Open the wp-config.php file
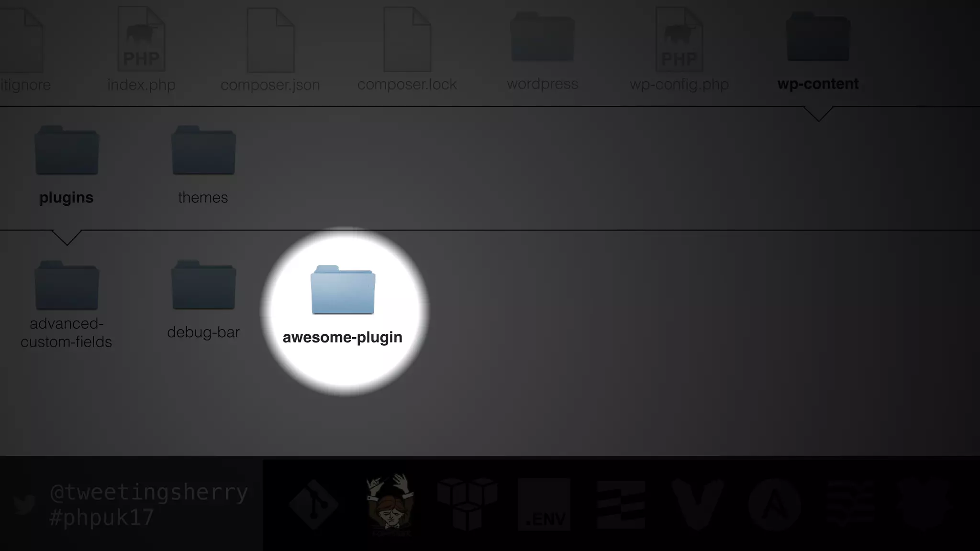The image size is (980, 551). tap(679, 40)
